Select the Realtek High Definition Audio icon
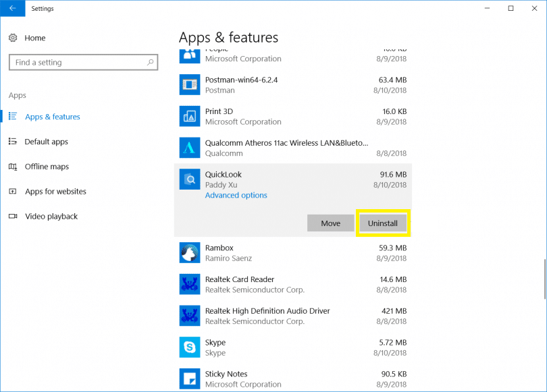The width and height of the screenshot is (547, 392). pyautogui.click(x=190, y=316)
